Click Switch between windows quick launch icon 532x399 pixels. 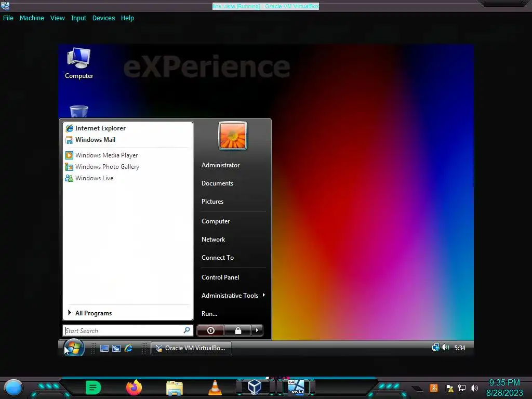coord(116,348)
